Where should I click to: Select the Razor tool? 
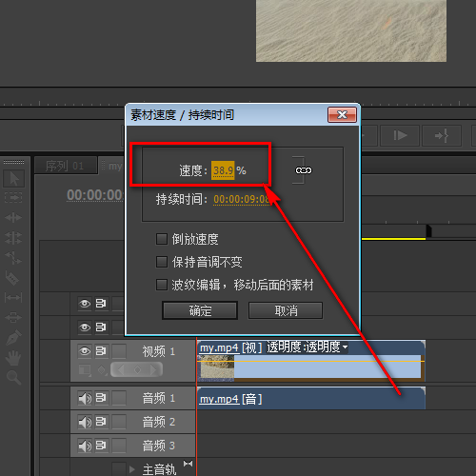click(12, 278)
